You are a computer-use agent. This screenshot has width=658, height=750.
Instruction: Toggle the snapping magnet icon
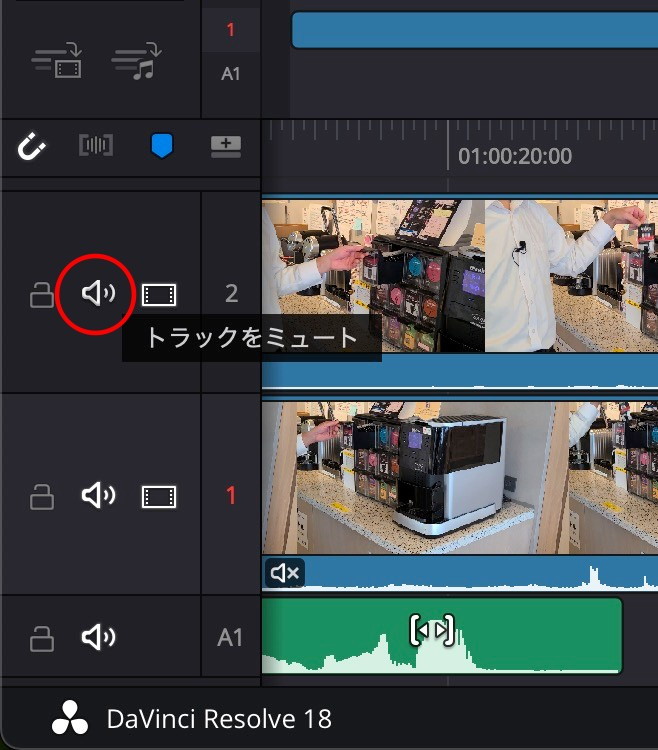click(32, 146)
